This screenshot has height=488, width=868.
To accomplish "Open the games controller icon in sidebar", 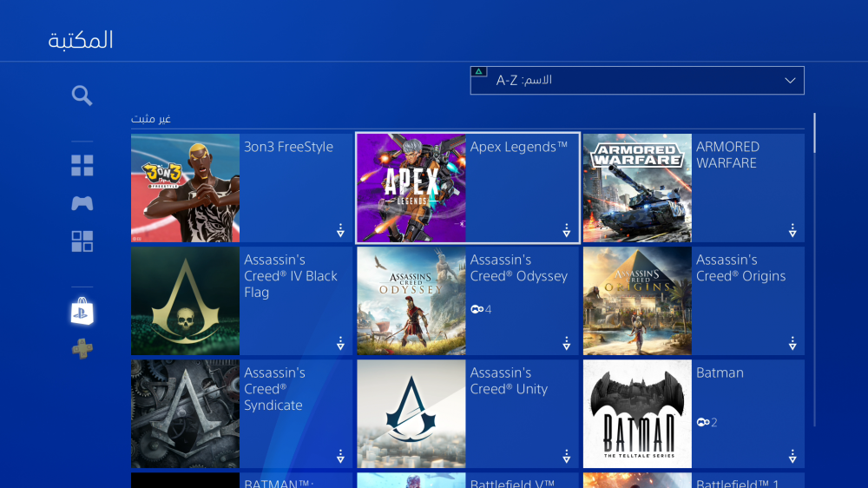I will coord(82,203).
